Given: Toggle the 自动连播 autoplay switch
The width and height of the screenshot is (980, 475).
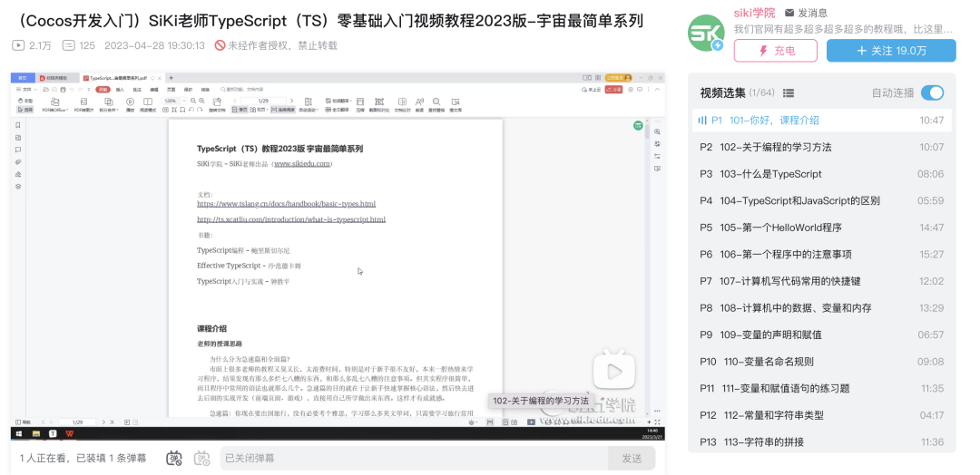Looking at the screenshot, I should pos(932,93).
